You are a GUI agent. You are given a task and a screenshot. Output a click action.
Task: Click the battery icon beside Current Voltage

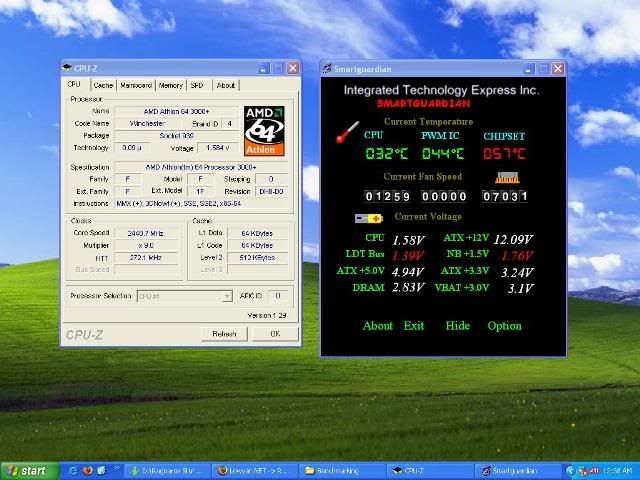tap(369, 219)
